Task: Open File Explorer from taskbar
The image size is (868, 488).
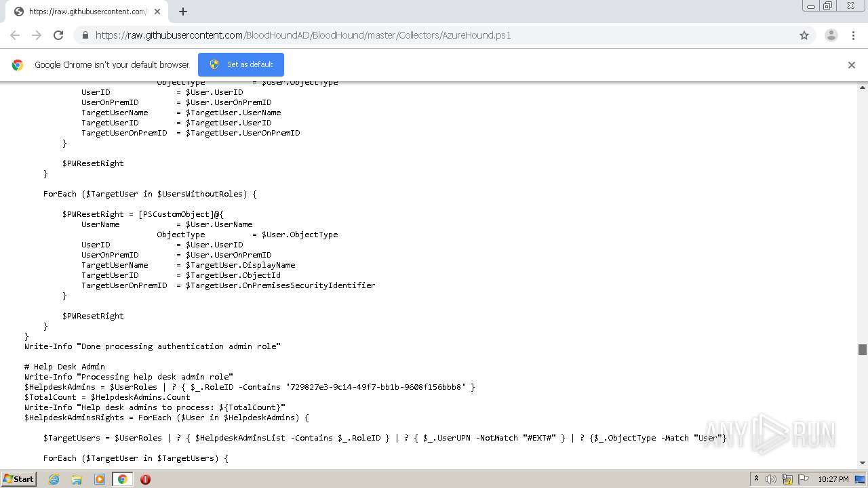Action: tap(77, 479)
